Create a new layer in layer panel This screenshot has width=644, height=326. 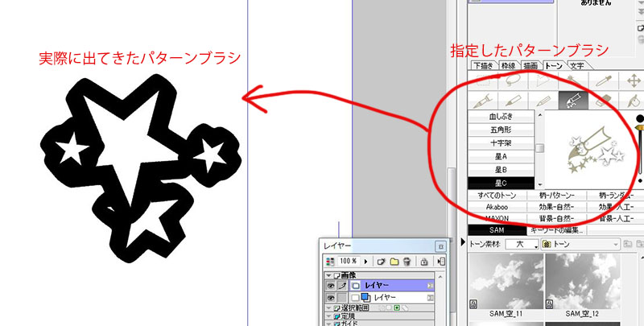(x=381, y=261)
